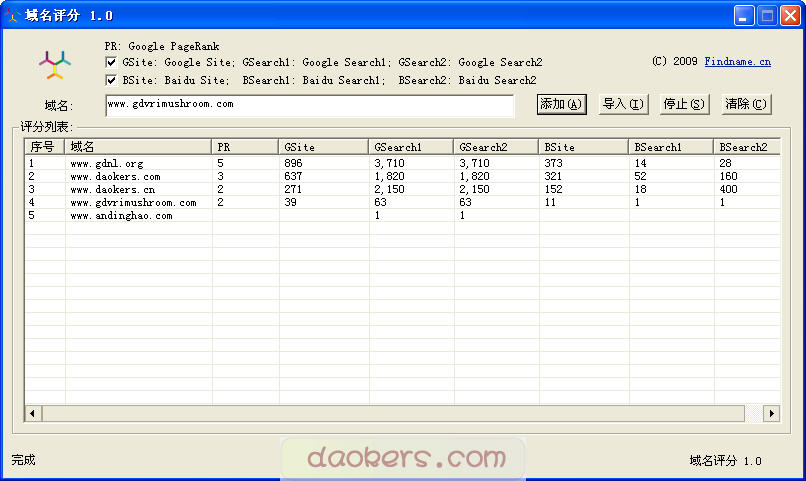Click the title bar application icon
Image resolution: width=806 pixels, height=481 pixels.
tap(12, 15)
